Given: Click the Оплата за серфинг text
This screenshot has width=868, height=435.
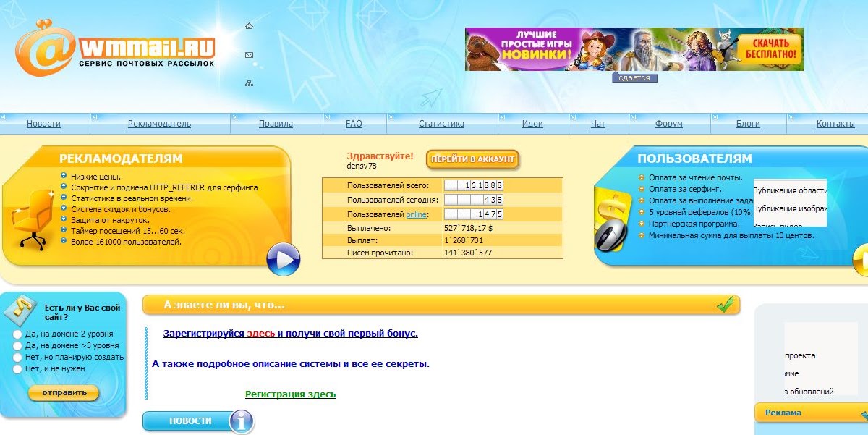Looking at the screenshot, I should [x=685, y=189].
